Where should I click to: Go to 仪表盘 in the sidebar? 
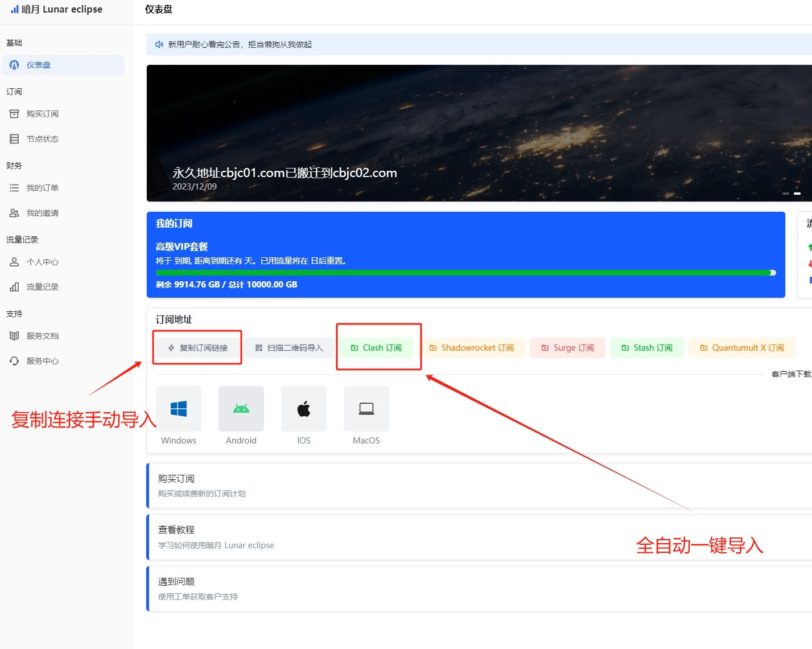[x=38, y=65]
